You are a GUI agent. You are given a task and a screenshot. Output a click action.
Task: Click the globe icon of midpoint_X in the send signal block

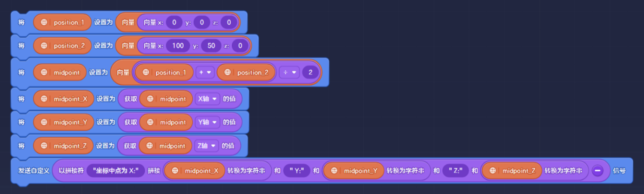coord(175,171)
